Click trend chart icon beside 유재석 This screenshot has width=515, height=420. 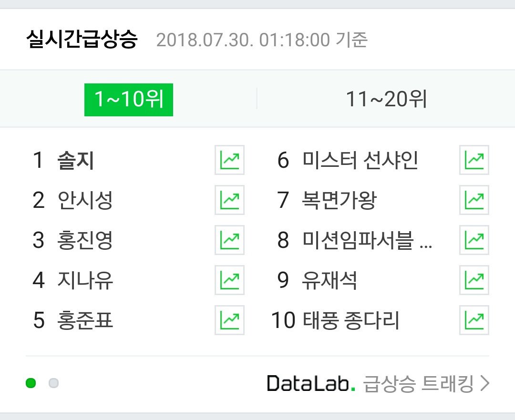pyautogui.click(x=474, y=280)
